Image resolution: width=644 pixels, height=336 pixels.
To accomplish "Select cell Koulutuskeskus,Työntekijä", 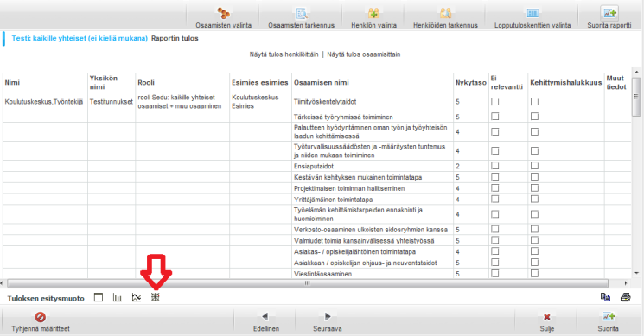I will coord(44,102).
